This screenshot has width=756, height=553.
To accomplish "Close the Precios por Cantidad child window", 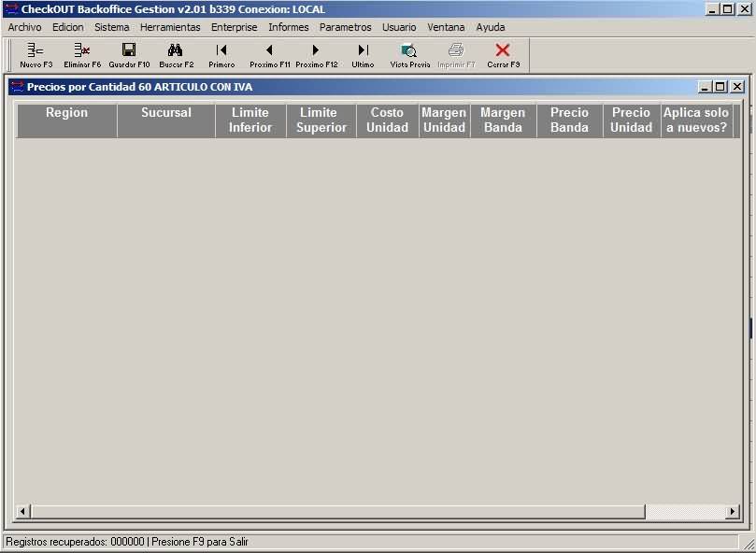I will 736,87.
